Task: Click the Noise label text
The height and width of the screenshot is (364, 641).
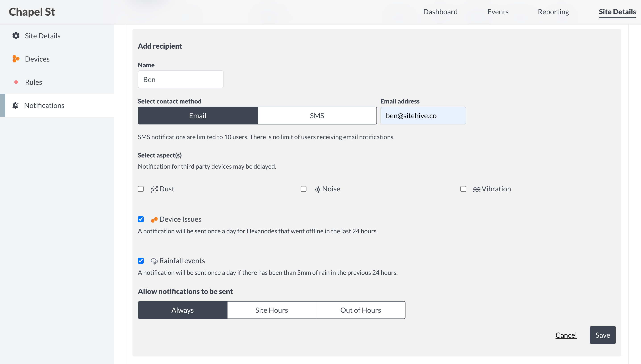Action: pos(331,189)
